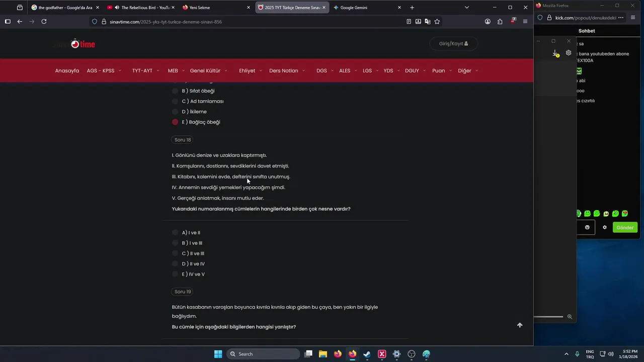Expand the DGS menu

tap(325, 71)
